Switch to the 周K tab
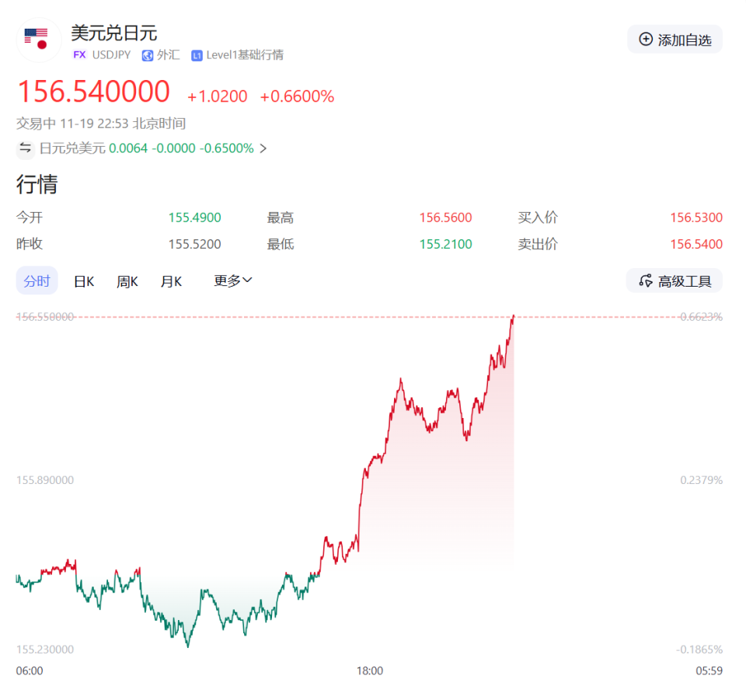Viewport: 746px width, 700px height. tap(127, 280)
